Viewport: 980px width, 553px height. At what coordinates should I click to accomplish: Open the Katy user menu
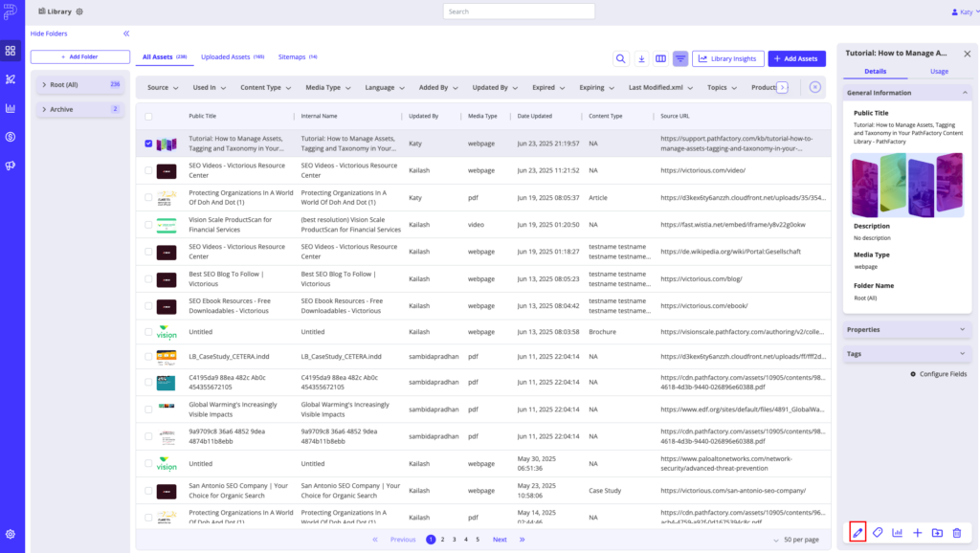coord(966,11)
